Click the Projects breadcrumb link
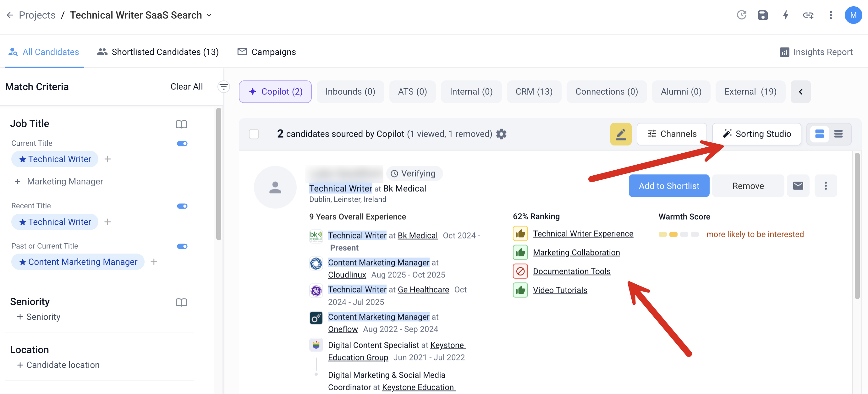Viewport: 868px width, 394px height. 37,15
